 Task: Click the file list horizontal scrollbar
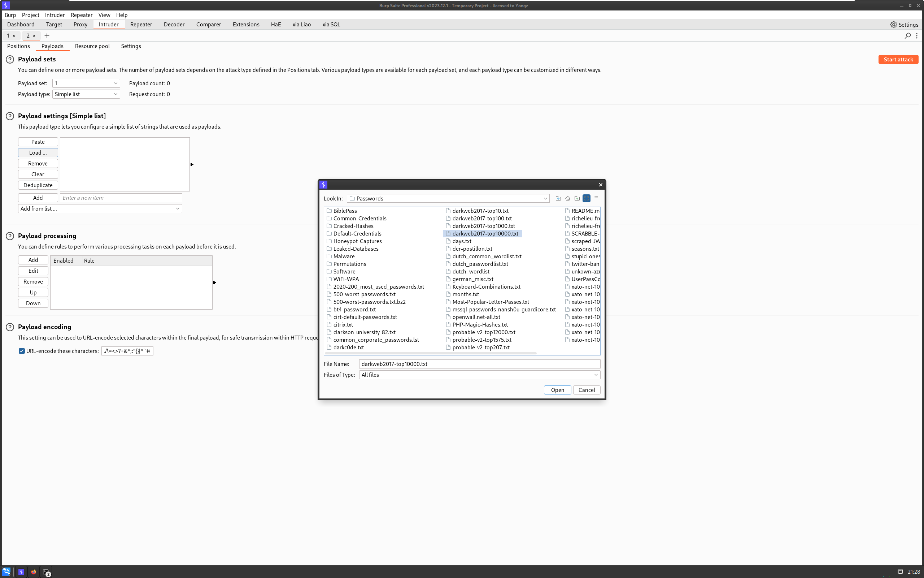[x=430, y=353]
